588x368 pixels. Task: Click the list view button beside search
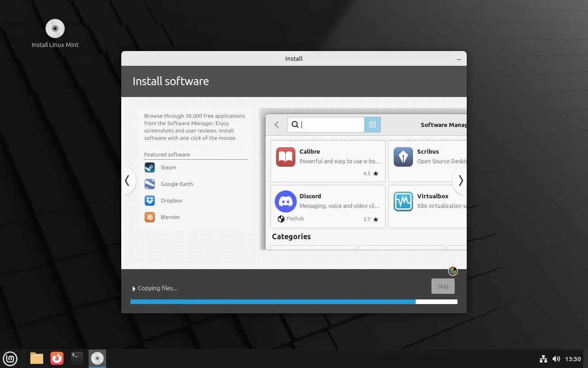click(x=373, y=125)
